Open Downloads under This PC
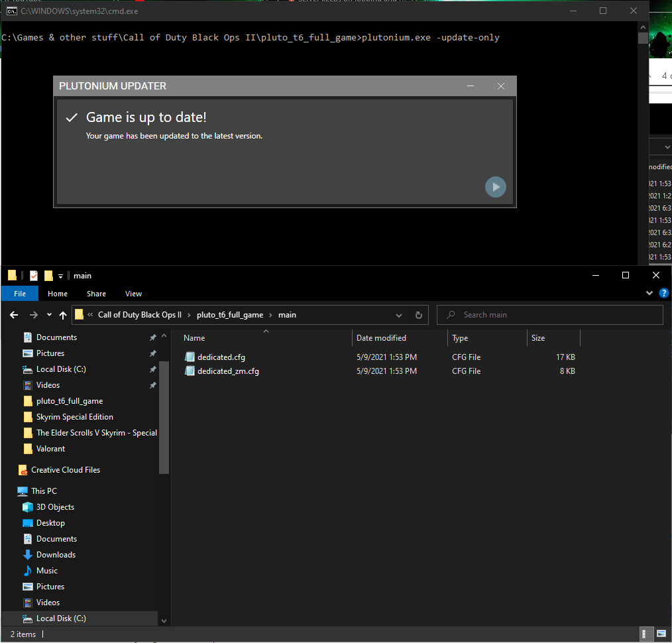This screenshot has height=643, width=672. click(56, 555)
